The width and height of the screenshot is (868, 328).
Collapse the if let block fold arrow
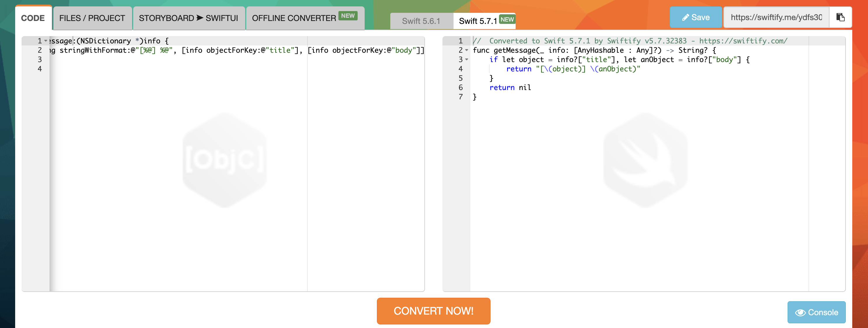click(x=467, y=60)
